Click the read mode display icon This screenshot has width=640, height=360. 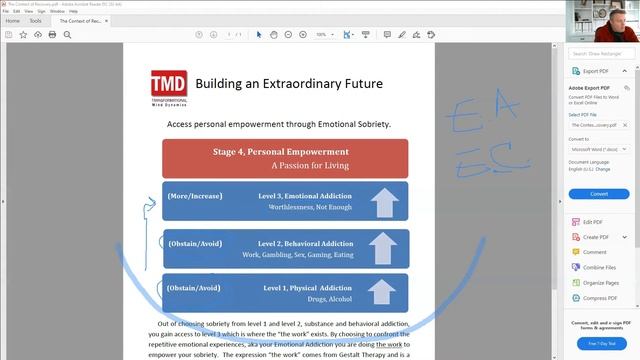366,35
